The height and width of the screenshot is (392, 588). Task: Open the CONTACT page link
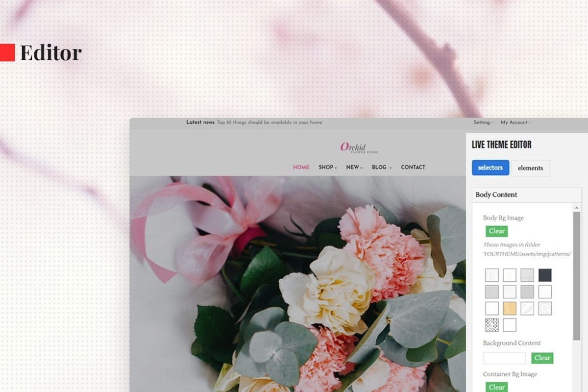coord(413,167)
